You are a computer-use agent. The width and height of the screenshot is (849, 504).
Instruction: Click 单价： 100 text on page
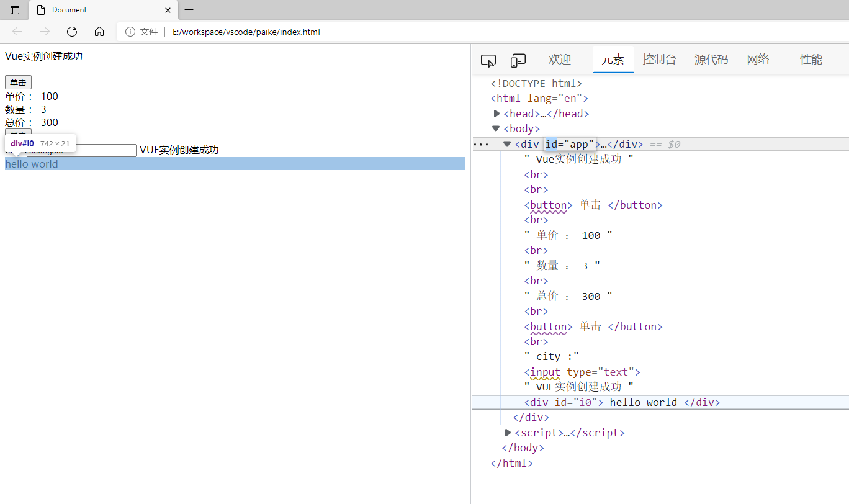point(32,96)
